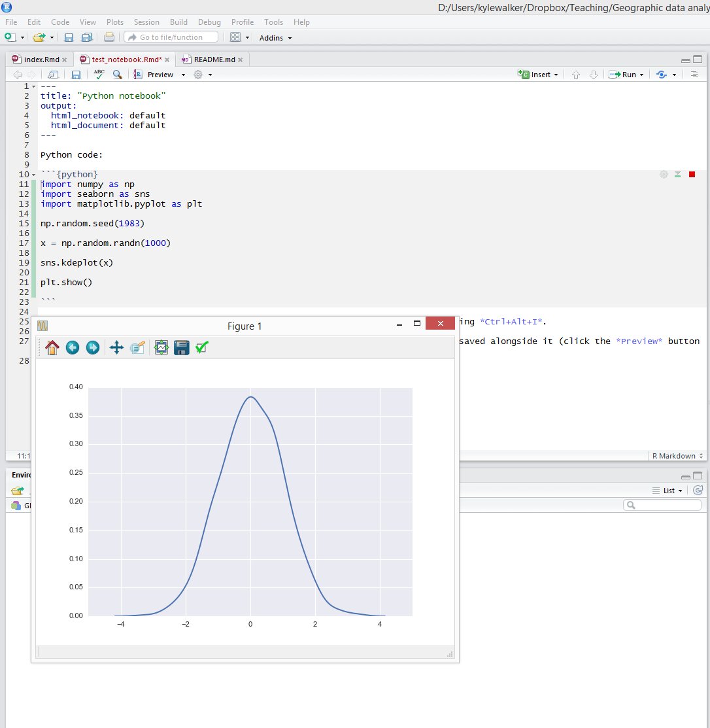This screenshot has width=710, height=728.
Task: Edit axis parameters green check icon
Action: coord(202,347)
